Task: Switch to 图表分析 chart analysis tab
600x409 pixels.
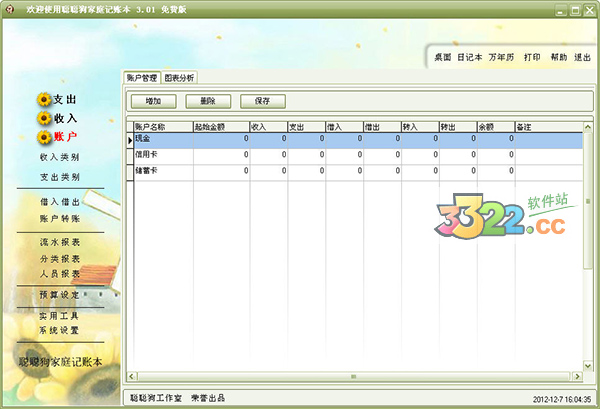Action: (x=179, y=78)
